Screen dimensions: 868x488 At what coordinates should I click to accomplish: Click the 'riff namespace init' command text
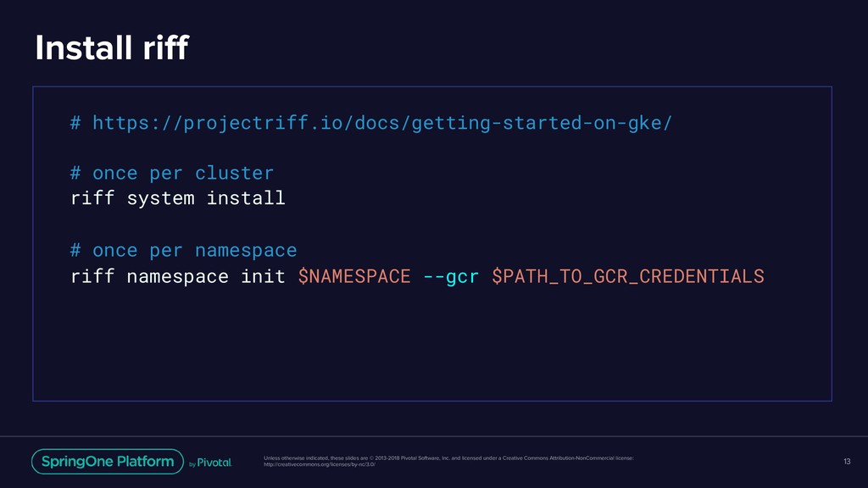click(x=178, y=276)
